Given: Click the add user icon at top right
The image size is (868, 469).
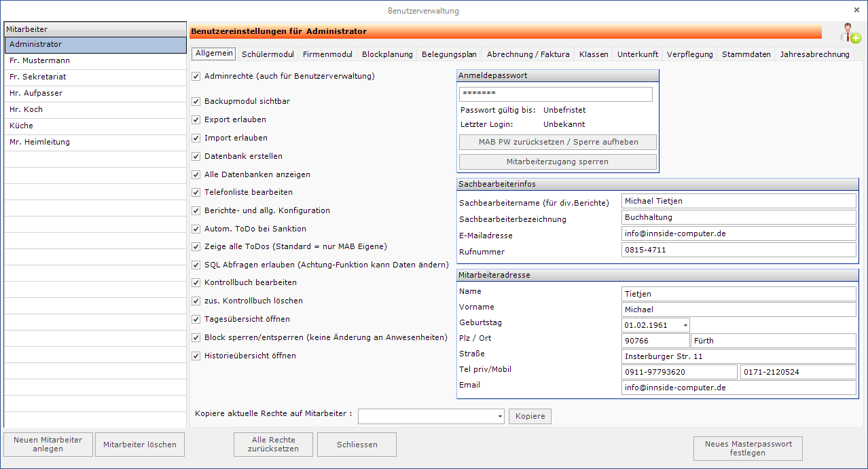Looking at the screenshot, I should coord(849,33).
